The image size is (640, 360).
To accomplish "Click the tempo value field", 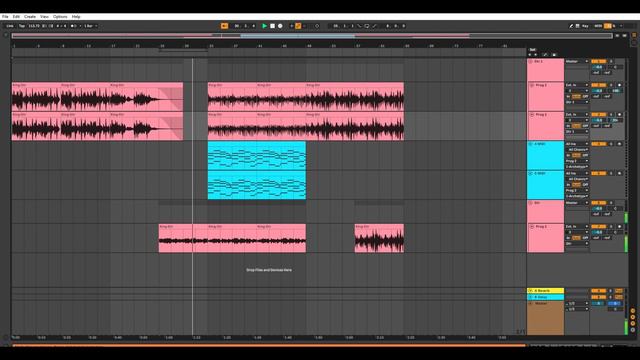I will (x=34, y=26).
